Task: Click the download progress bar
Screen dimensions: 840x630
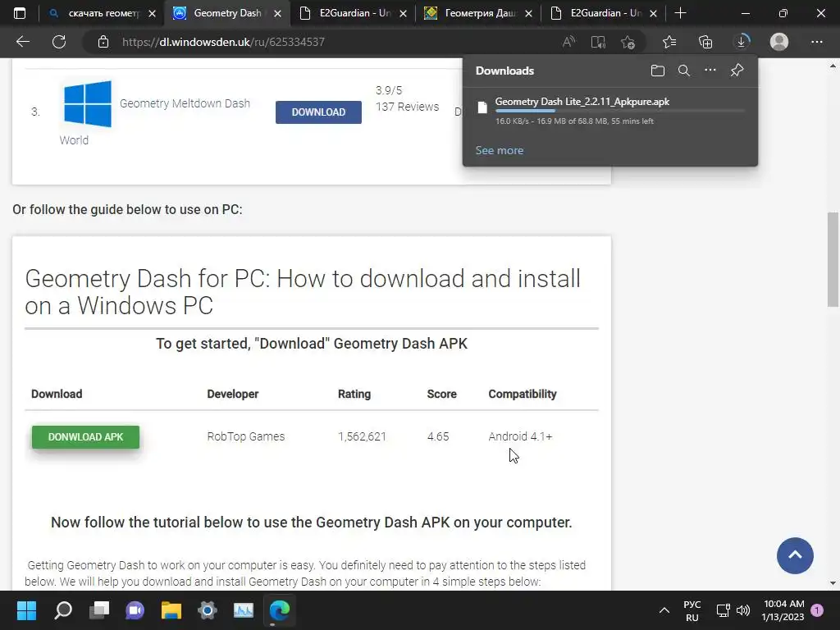Action: point(620,111)
